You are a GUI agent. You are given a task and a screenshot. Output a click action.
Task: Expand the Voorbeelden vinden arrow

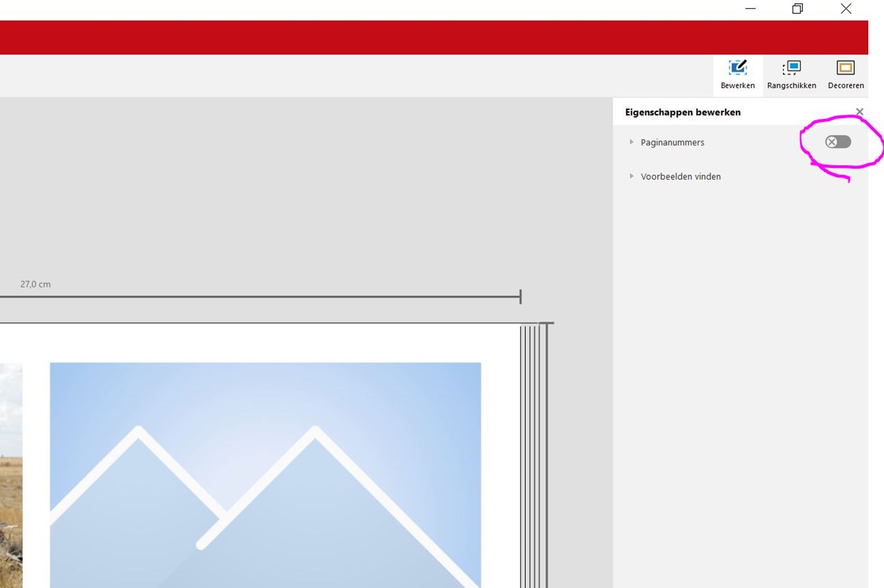(632, 177)
